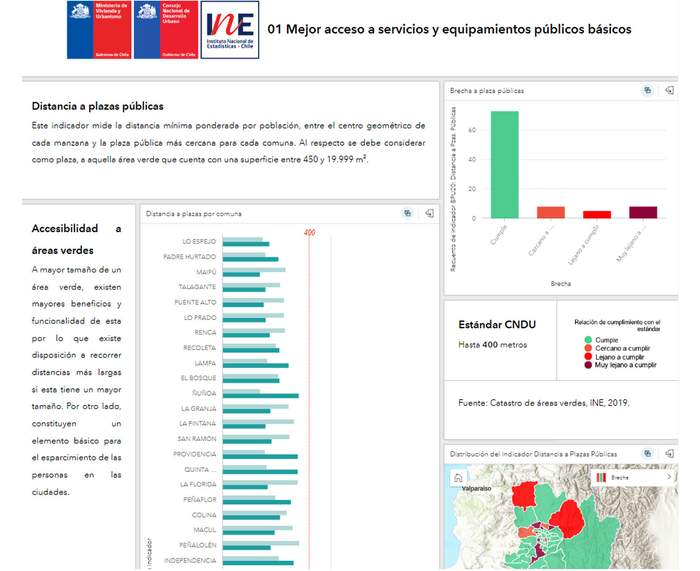The height and width of the screenshot is (571, 700).
Task: Click selection icon in Distancia a plazas por comuna
Action: point(408,213)
